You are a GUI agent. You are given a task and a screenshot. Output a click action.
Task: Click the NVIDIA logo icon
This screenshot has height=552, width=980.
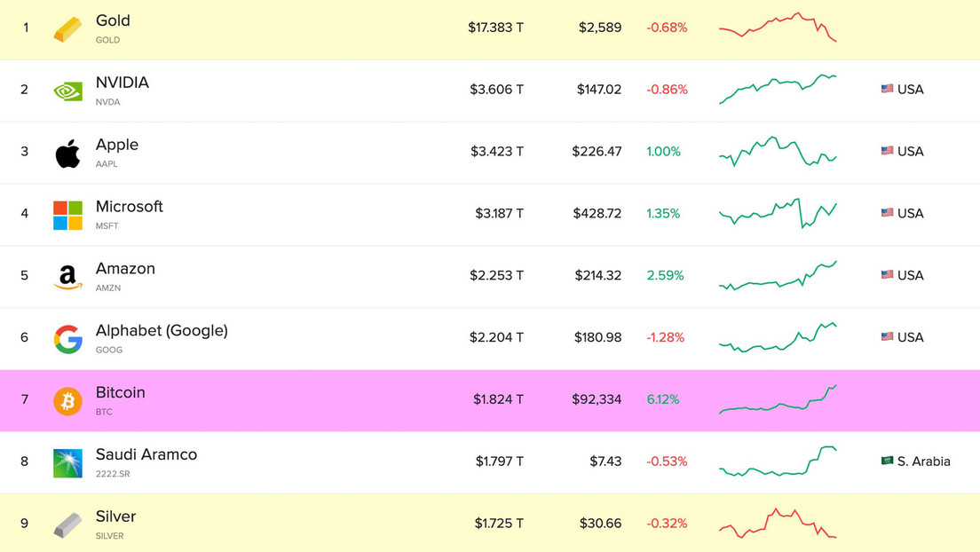tap(67, 91)
